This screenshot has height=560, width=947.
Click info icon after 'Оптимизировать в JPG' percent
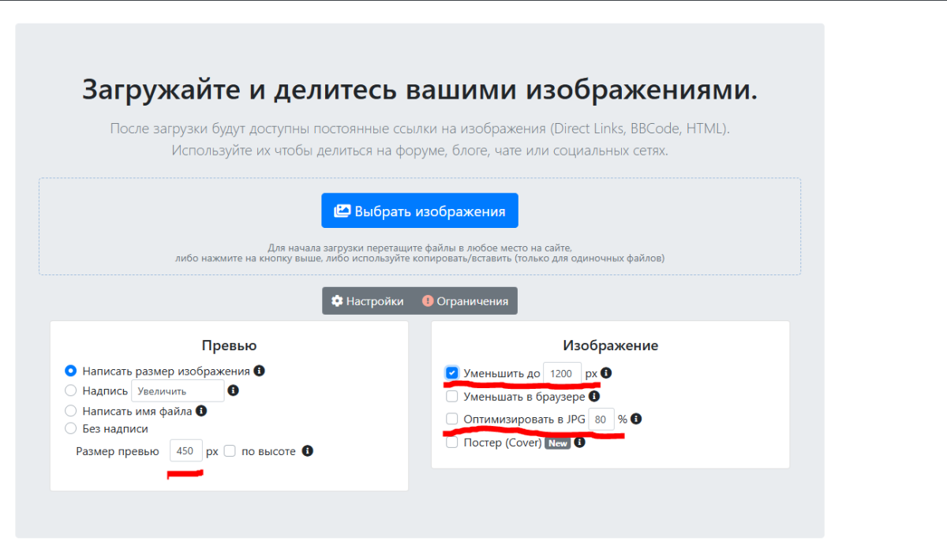[x=636, y=420]
